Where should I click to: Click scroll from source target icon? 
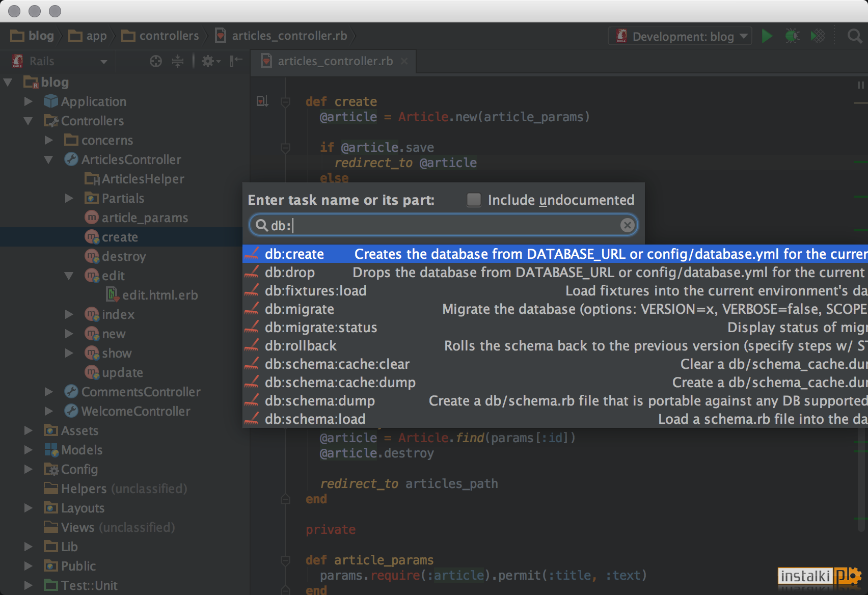pyautogui.click(x=156, y=62)
